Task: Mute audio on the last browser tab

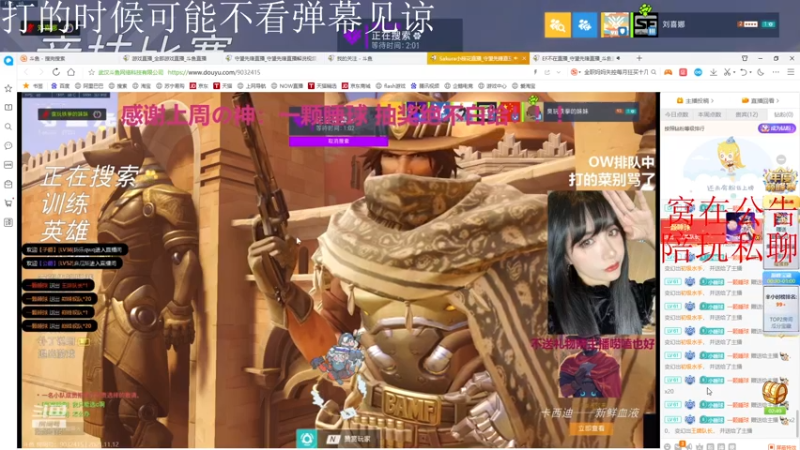Action: 618,58
